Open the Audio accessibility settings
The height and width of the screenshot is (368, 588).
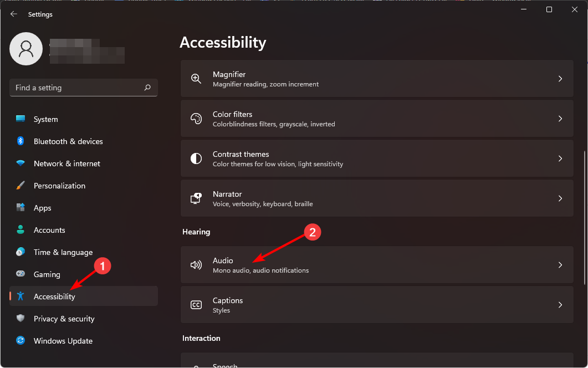click(x=377, y=264)
